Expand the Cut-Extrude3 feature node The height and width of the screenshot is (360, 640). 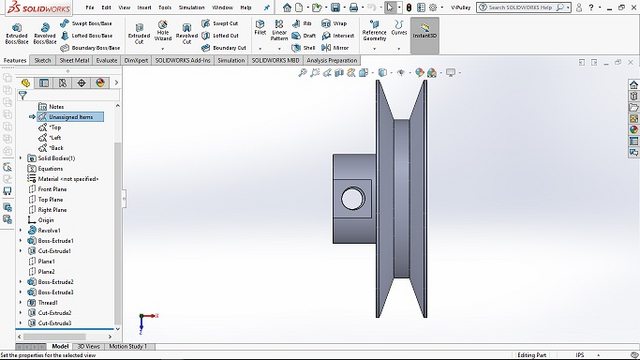20,323
